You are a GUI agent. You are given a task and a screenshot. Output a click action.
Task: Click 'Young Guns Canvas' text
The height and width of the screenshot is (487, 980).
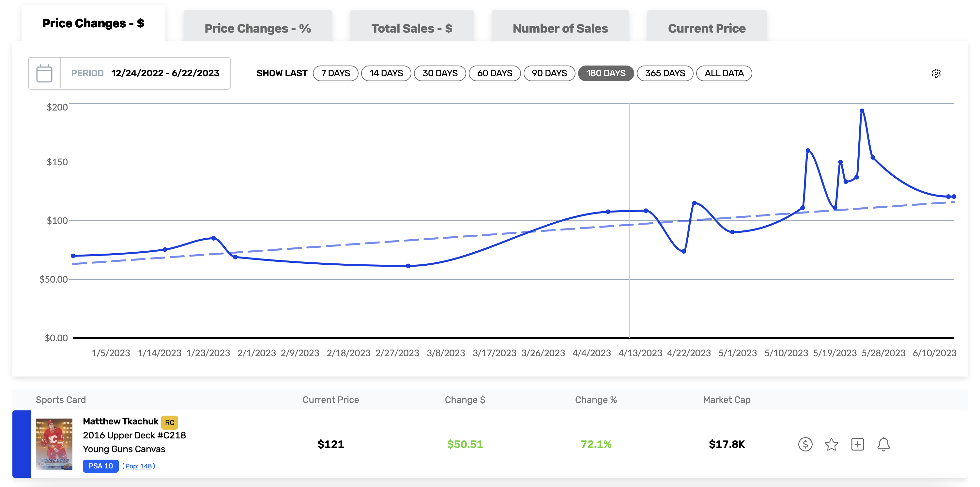click(124, 449)
